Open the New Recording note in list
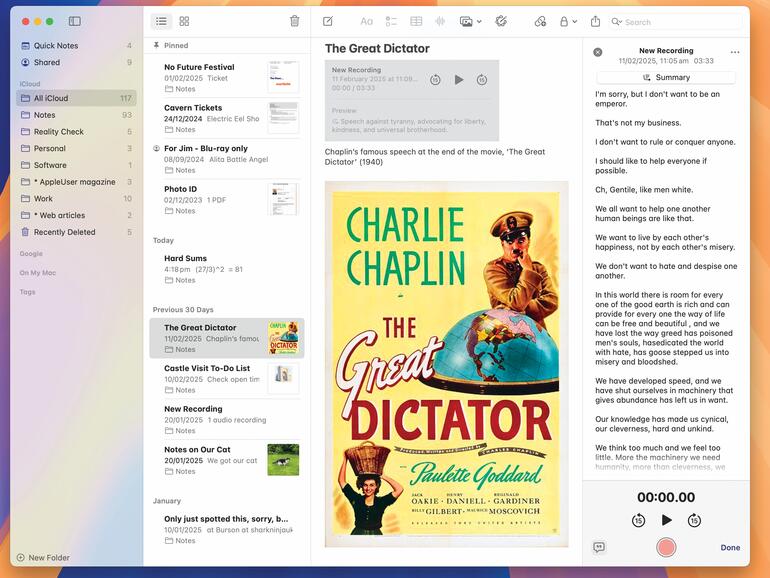This screenshot has width=770, height=578. (227, 419)
